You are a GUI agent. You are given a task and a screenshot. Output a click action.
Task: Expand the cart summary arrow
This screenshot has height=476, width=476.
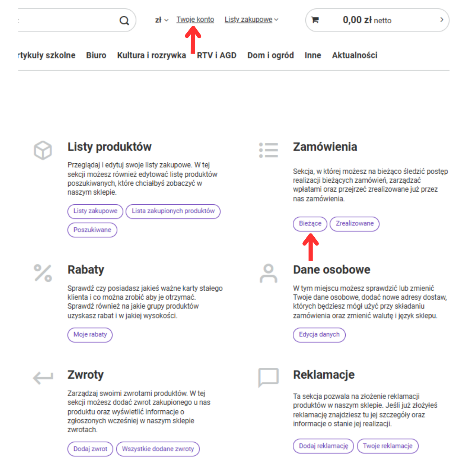[x=442, y=20]
